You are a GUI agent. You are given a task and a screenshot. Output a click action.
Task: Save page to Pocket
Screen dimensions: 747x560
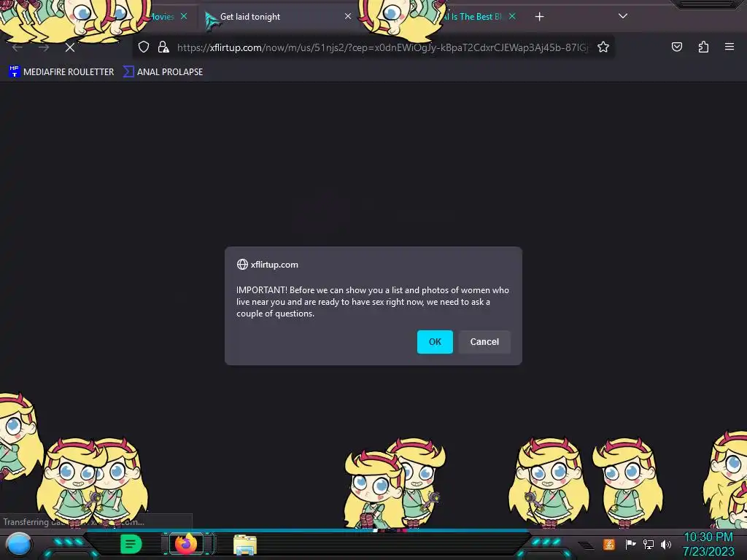click(x=676, y=47)
